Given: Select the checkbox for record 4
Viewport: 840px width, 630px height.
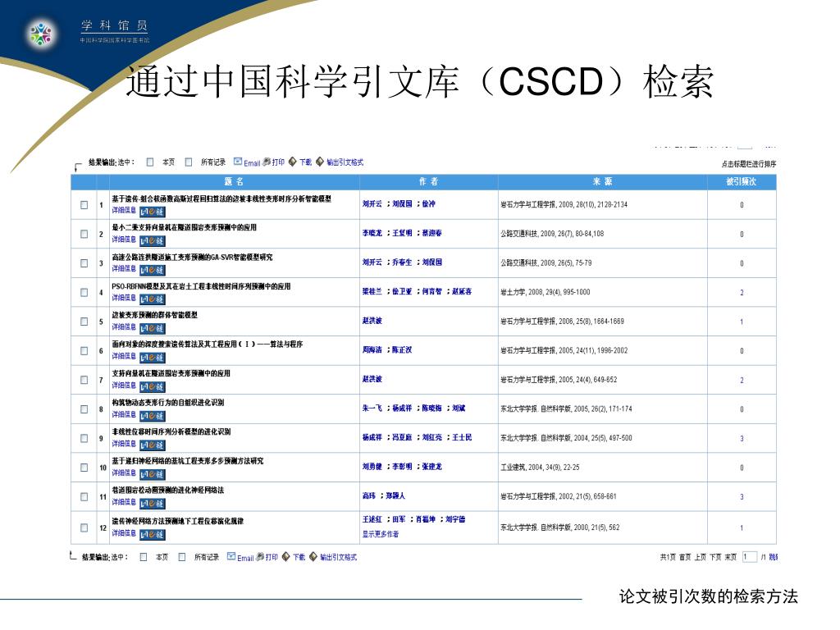Looking at the screenshot, I should click(84, 293).
